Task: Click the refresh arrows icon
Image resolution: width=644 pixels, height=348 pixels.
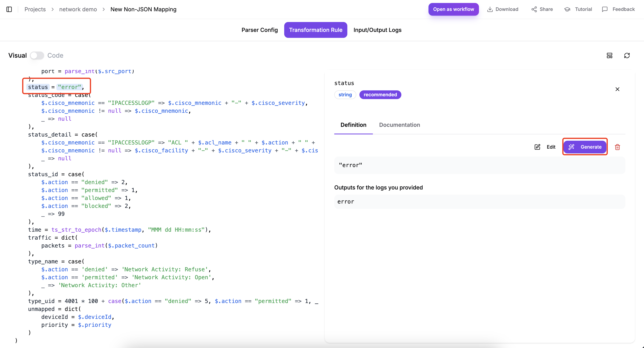Action: [627, 55]
